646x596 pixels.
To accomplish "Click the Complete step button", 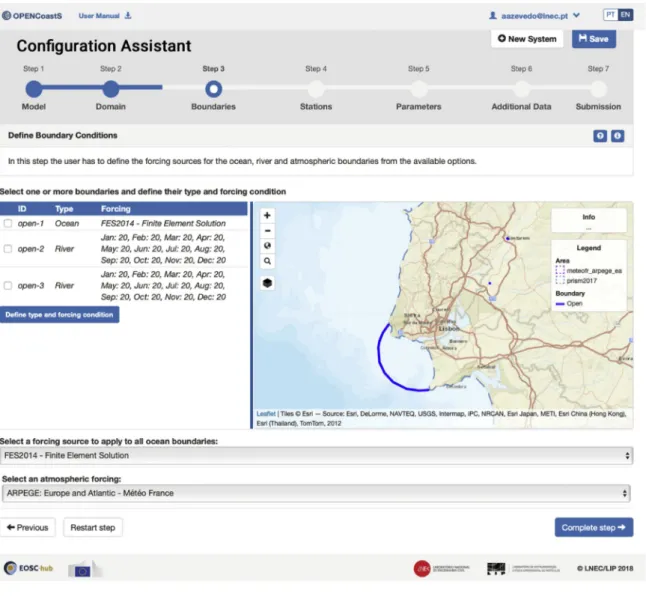I will coord(594,528).
